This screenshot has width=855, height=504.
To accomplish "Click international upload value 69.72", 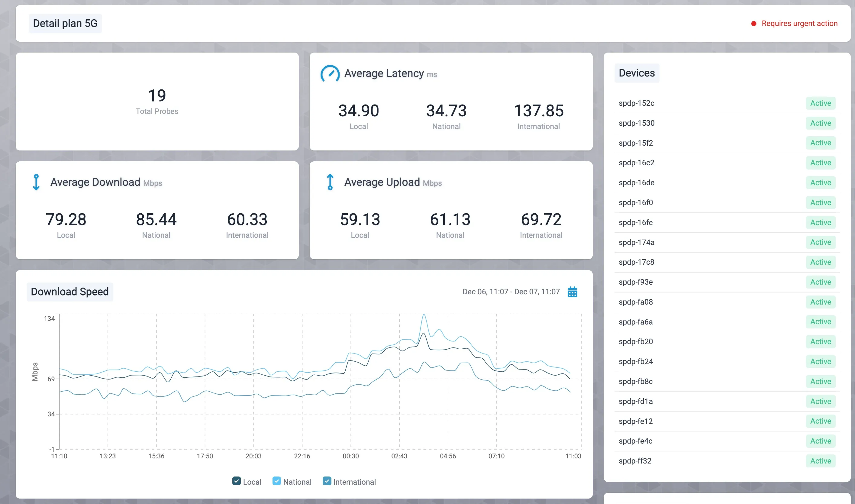I will (541, 219).
